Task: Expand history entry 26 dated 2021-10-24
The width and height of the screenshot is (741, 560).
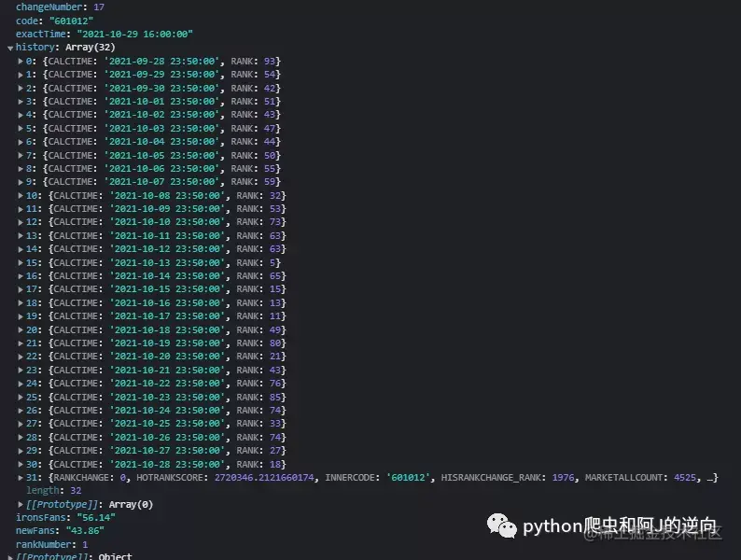Action: [x=21, y=410]
